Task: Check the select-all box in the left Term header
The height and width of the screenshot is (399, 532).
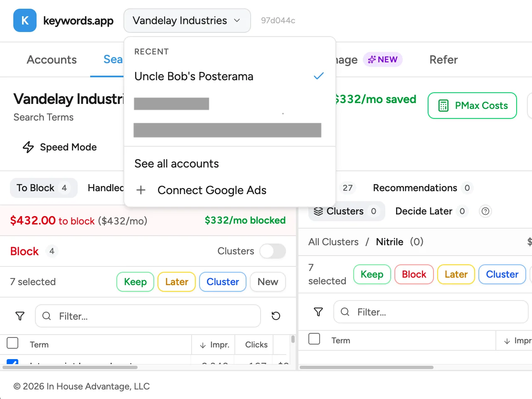Action: (13, 343)
